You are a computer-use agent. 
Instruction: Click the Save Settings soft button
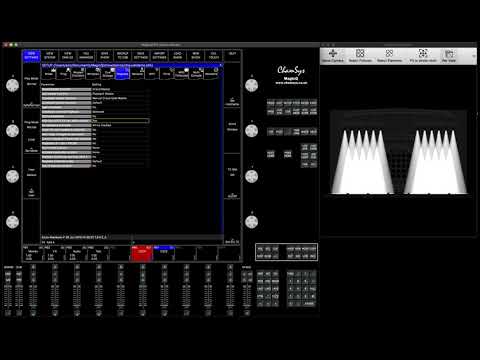click(x=141, y=56)
